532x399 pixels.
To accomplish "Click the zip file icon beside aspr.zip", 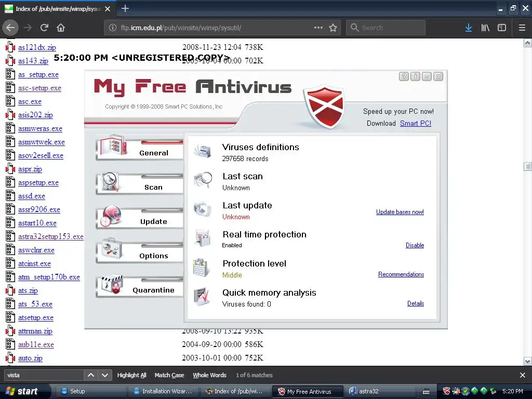I will [10, 169].
